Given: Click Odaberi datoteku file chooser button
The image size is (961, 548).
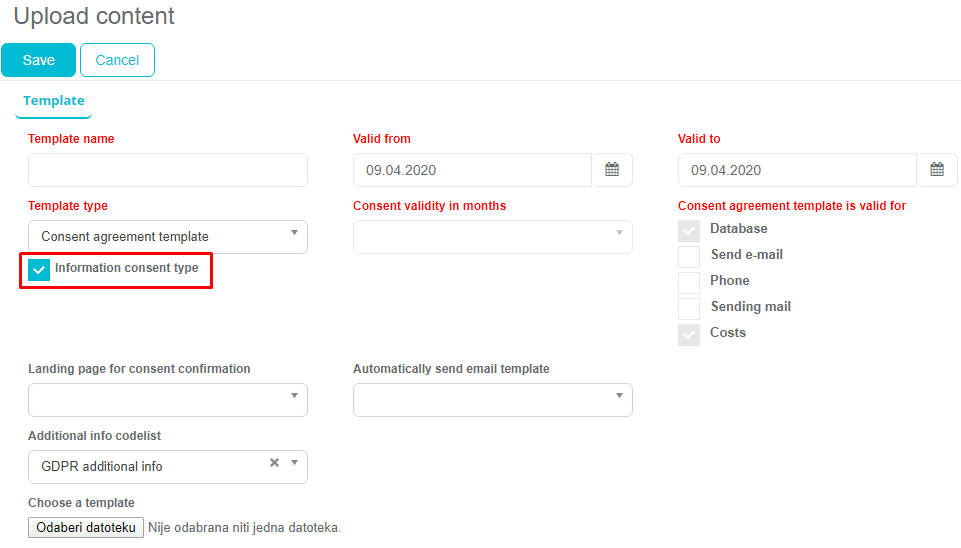Looking at the screenshot, I should [86, 527].
